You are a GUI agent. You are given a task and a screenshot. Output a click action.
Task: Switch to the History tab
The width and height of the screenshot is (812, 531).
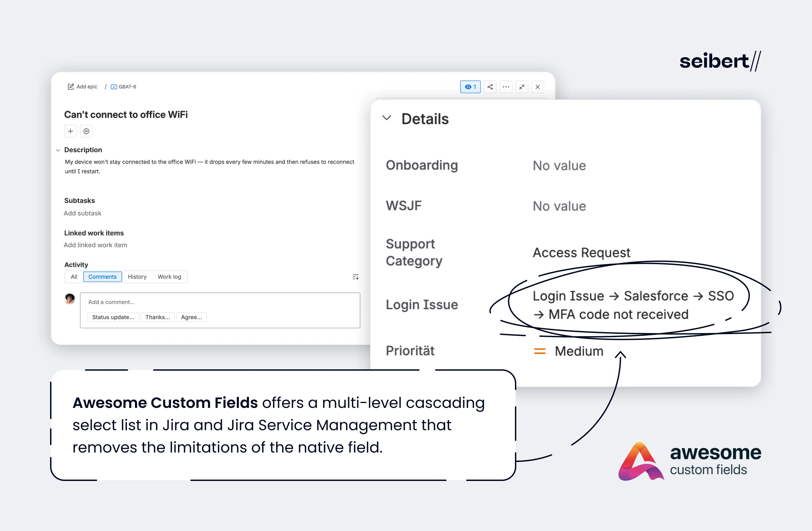(137, 277)
